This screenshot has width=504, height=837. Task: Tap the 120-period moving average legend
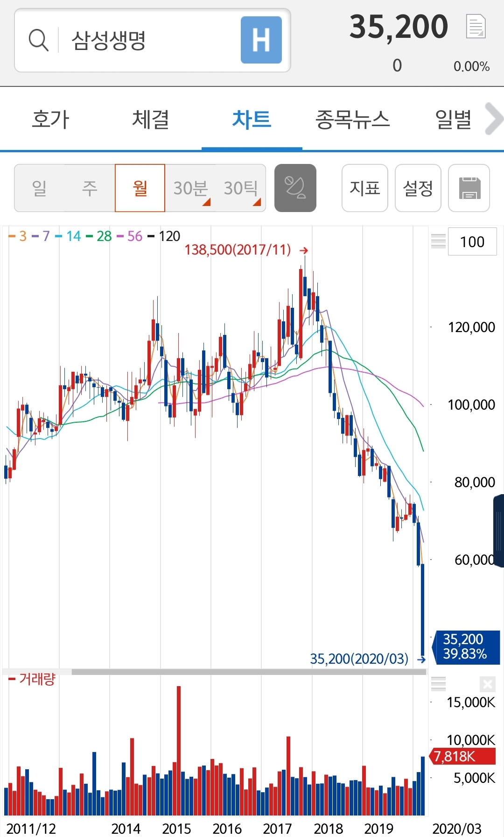(x=164, y=236)
